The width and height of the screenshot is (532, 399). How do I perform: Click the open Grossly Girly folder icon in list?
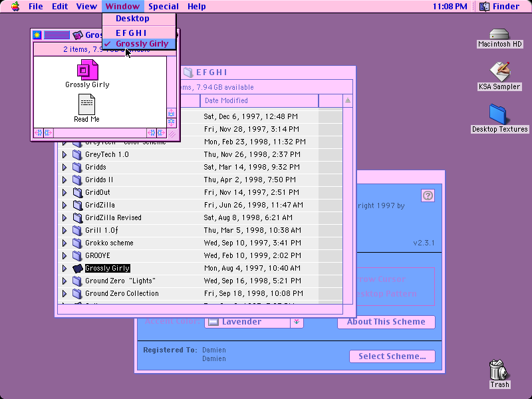pos(78,269)
